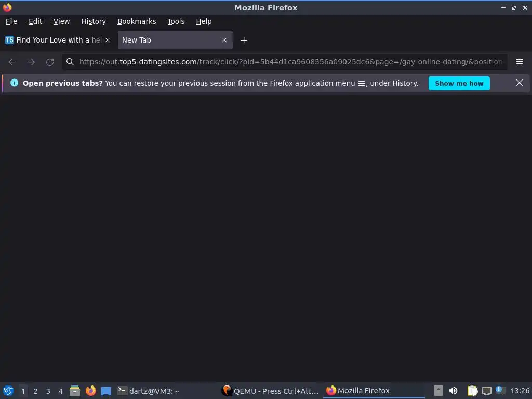Viewport: 532px width, 399px height.
Task: Click the blue show desktop icon
Action: [x=106, y=391]
